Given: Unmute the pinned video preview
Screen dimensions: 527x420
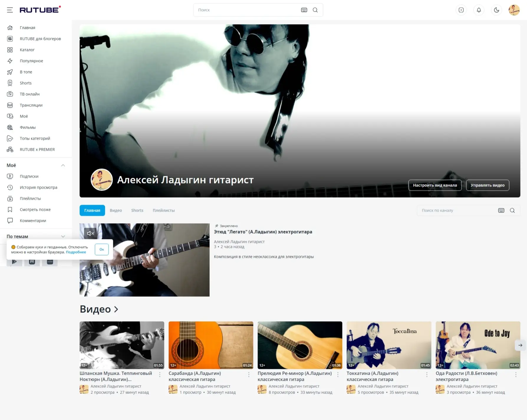Looking at the screenshot, I should pos(90,233).
